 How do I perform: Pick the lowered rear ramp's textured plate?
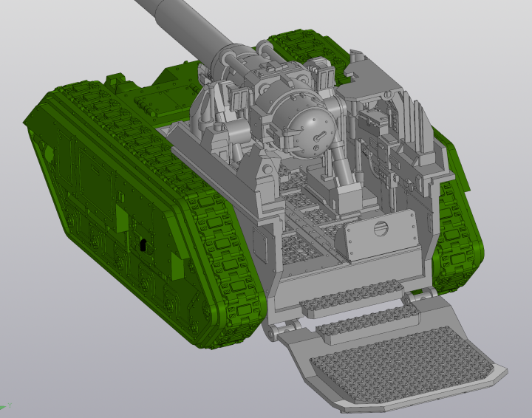pos(401,366)
